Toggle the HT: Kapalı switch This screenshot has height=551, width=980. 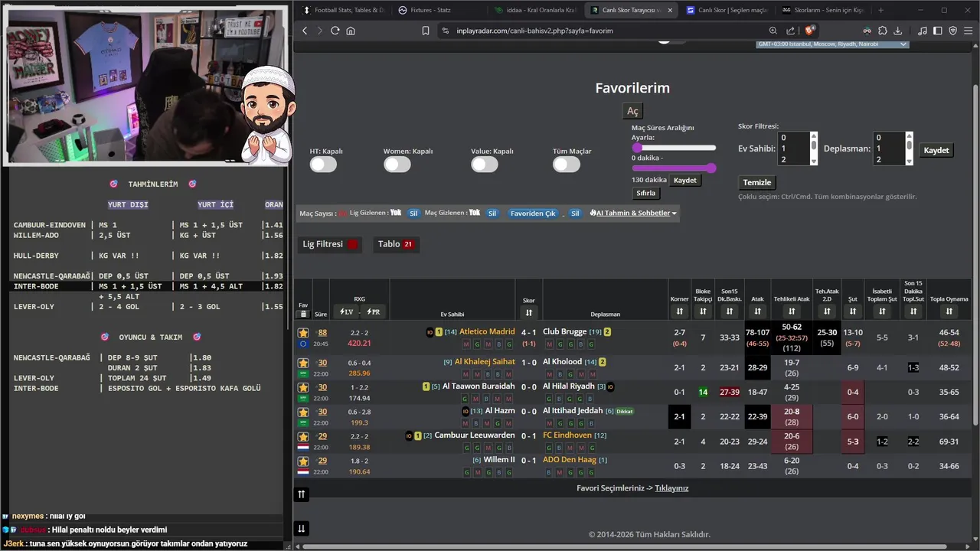tap(323, 165)
